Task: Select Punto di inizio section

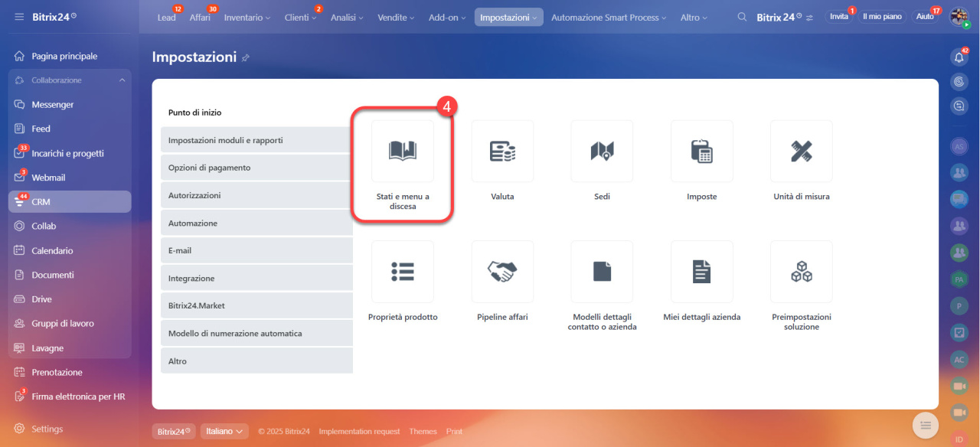Action: [x=256, y=113]
